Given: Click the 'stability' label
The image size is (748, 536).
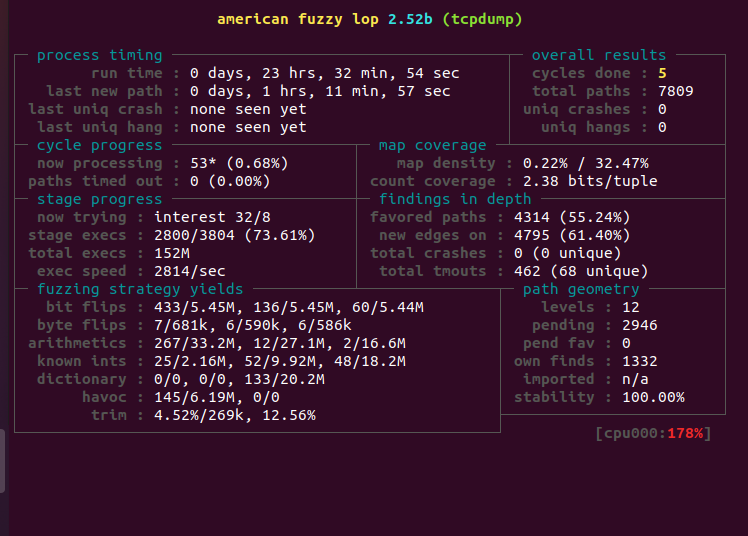Looking at the screenshot, I should coord(554,397).
